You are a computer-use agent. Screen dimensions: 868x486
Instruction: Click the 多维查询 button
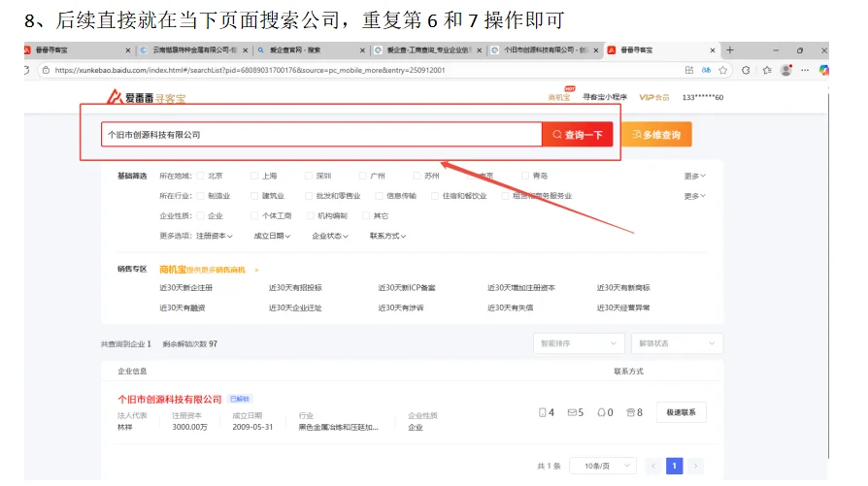[x=656, y=135]
